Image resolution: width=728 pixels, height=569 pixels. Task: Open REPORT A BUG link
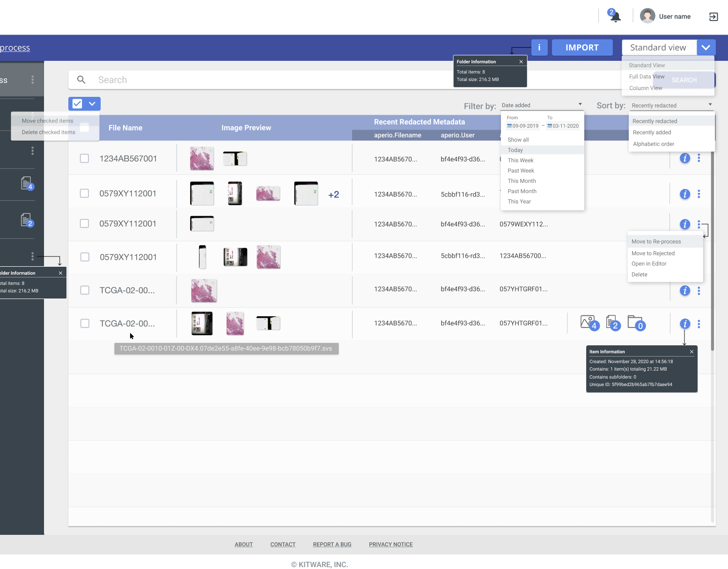point(332,545)
